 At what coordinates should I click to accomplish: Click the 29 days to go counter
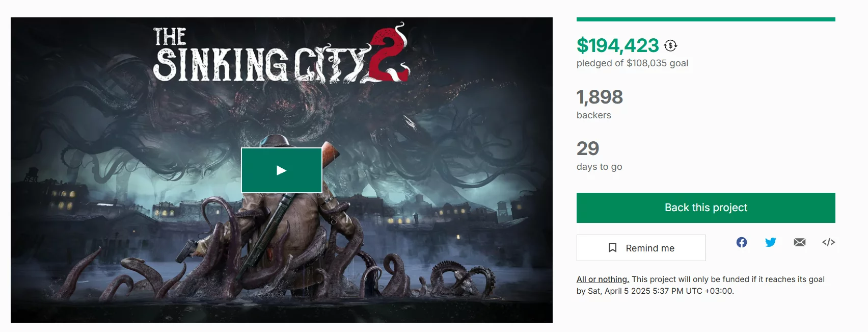[588, 148]
